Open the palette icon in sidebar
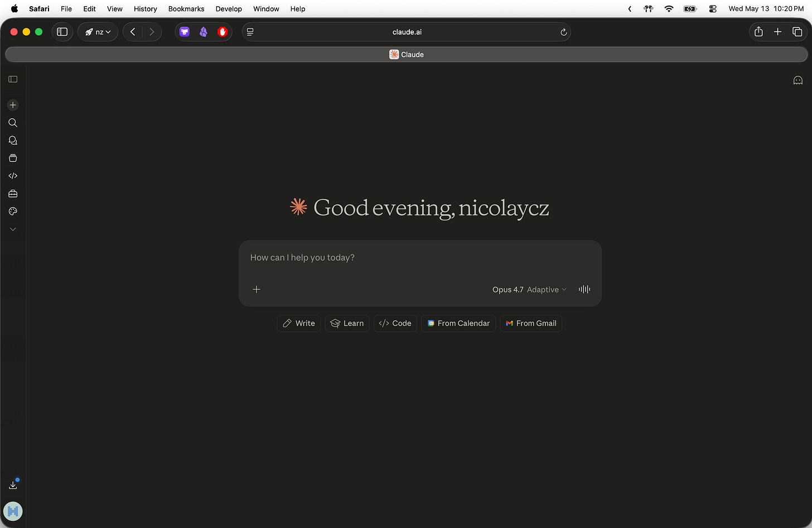Image resolution: width=812 pixels, height=528 pixels. (x=13, y=212)
